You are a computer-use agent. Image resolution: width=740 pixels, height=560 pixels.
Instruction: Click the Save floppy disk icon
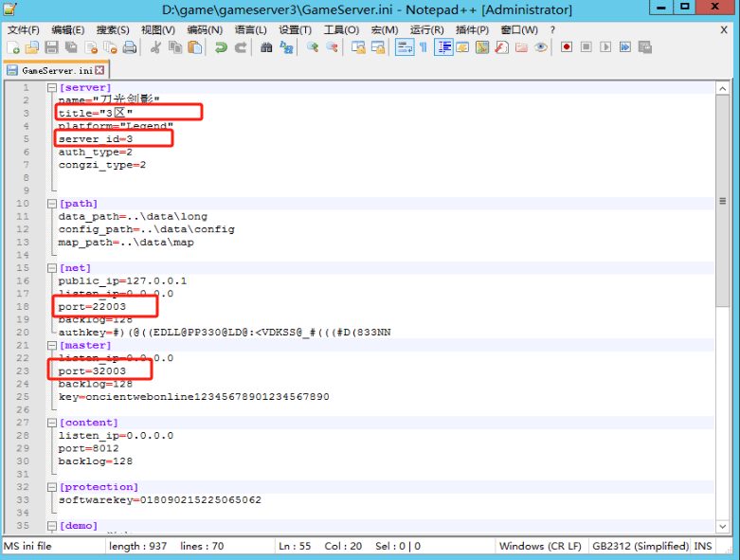[x=51, y=47]
